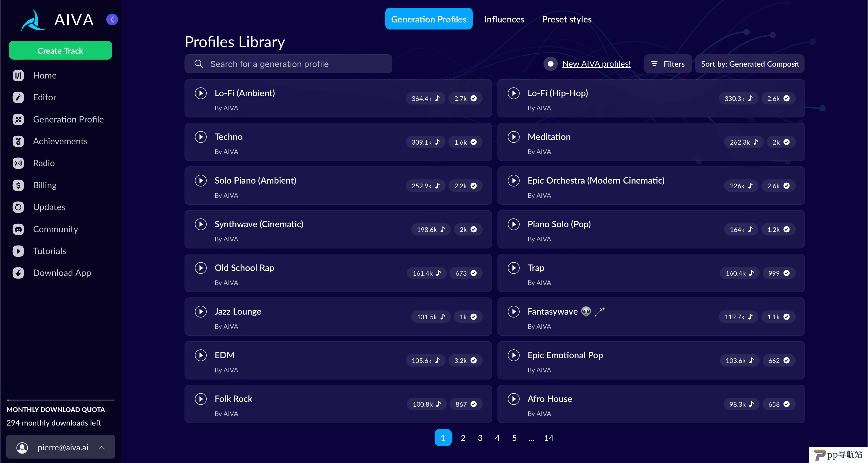Jump to last page 14
This screenshot has width=868, height=463.
pyautogui.click(x=549, y=438)
